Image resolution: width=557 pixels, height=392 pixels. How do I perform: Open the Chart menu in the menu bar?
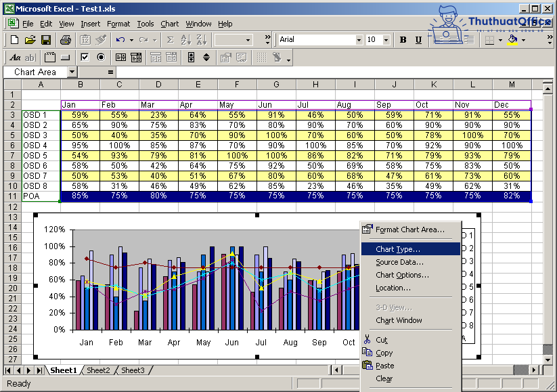(x=169, y=24)
